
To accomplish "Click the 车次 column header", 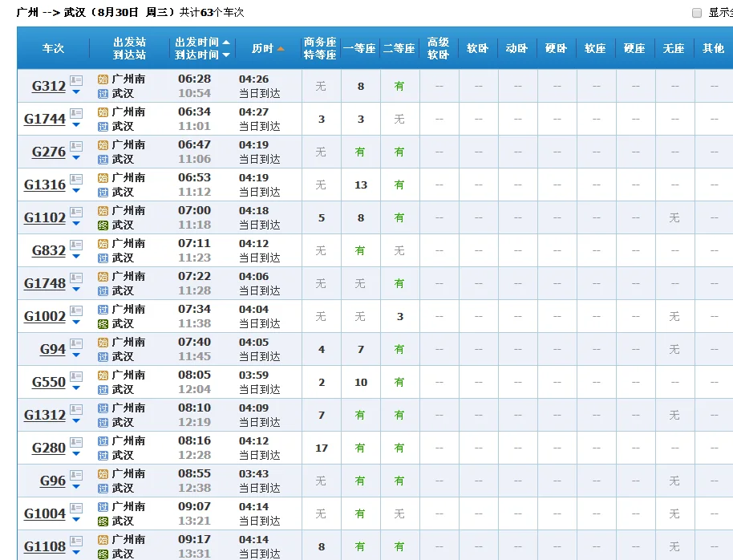I will pos(53,48).
